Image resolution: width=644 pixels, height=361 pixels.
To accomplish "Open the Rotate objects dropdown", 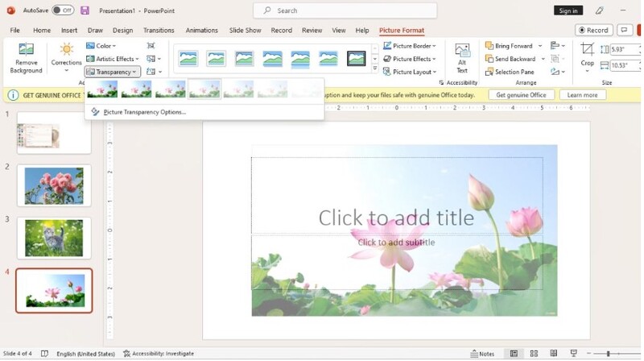I will click(x=558, y=72).
